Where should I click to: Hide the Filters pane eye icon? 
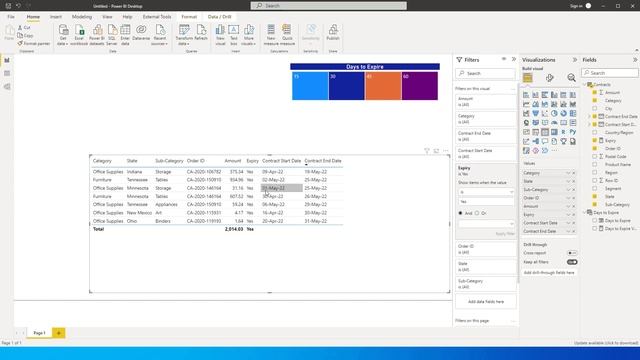point(504,59)
